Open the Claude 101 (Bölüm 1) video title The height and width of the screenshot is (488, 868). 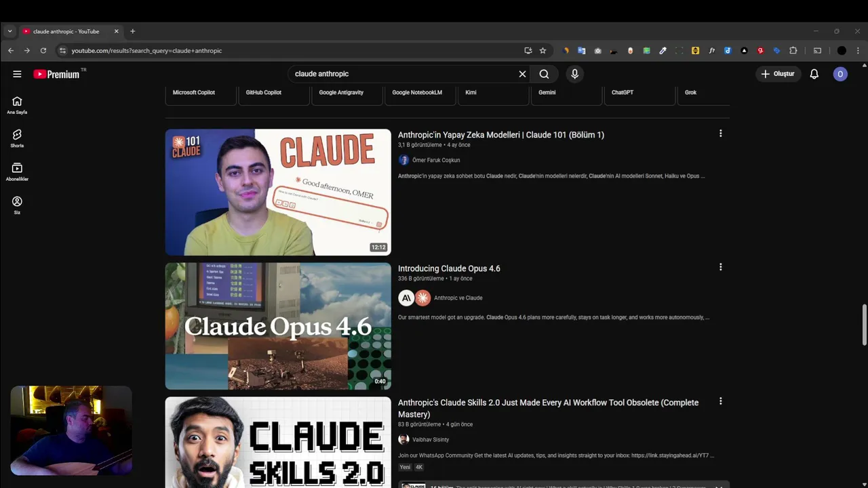[501, 135]
